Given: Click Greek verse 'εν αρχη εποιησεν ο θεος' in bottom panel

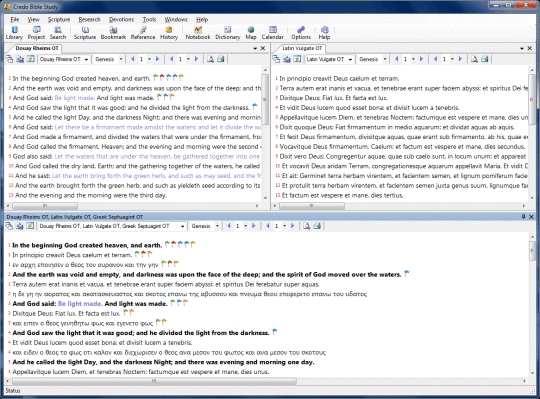Looking at the screenshot, I should pyautogui.click(x=85, y=264).
